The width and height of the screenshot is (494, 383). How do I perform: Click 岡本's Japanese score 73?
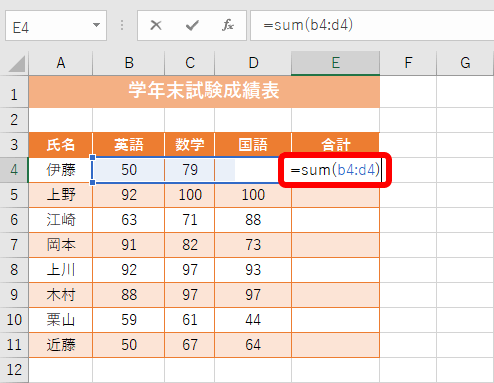253,245
